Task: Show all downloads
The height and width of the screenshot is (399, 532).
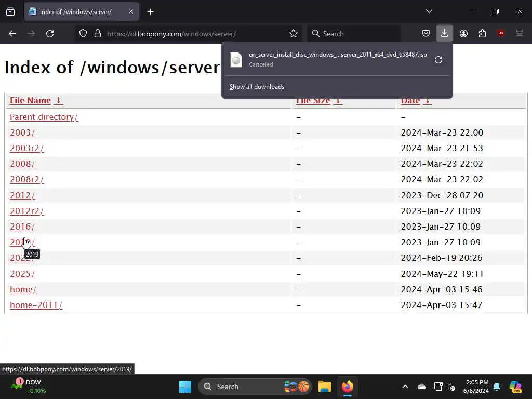Action: (257, 87)
